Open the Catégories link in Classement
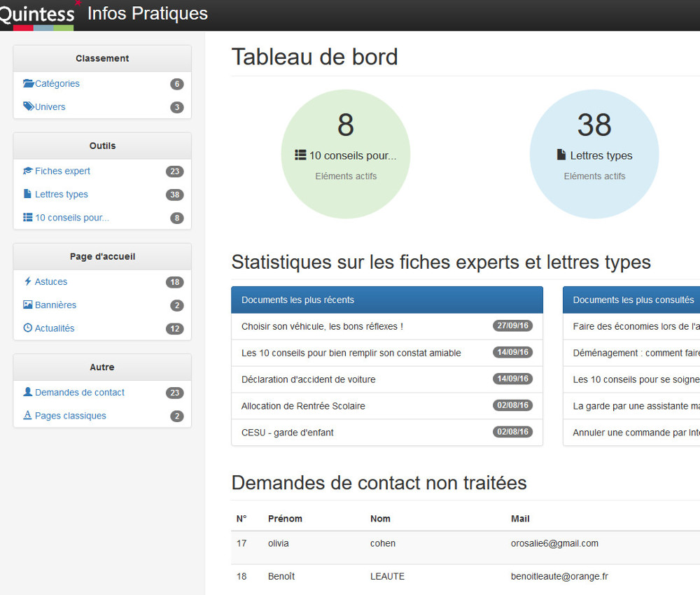The image size is (700, 595). coord(57,83)
